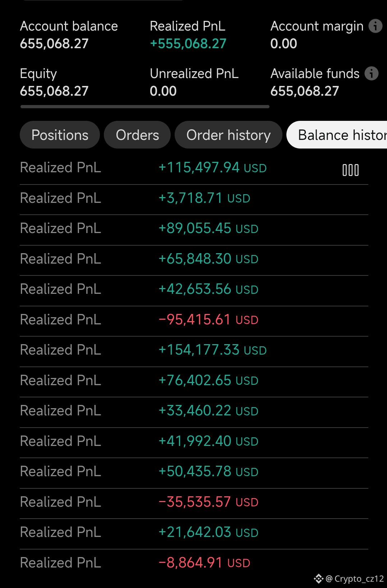387x588 pixels.
Task: Click the Binance logo watermark icon
Action: coord(318,579)
